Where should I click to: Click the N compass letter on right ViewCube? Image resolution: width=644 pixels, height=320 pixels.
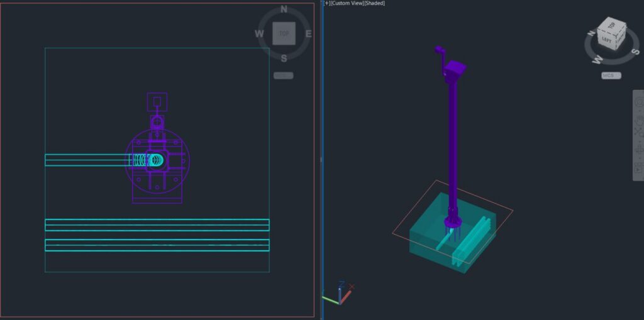(x=591, y=33)
